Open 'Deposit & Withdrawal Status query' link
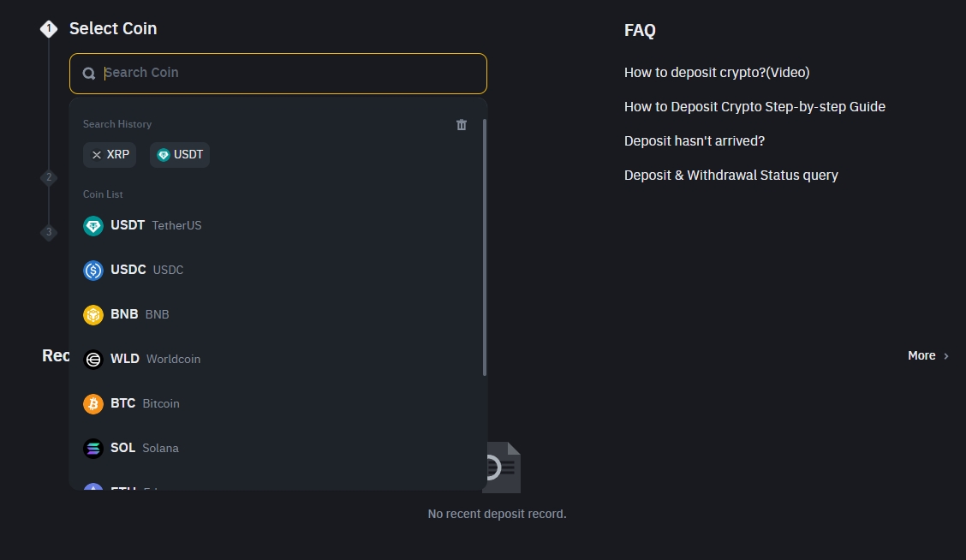Image resolution: width=966 pixels, height=560 pixels. [730, 176]
